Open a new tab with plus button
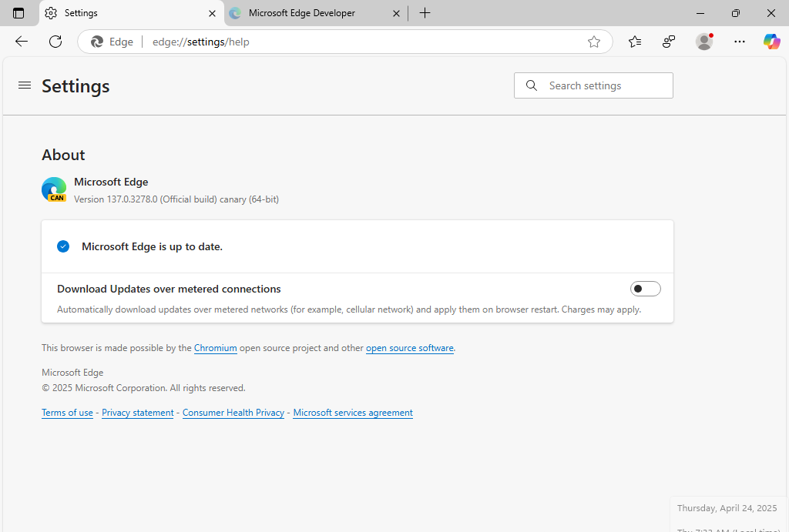Image resolution: width=789 pixels, height=532 pixels. (425, 13)
